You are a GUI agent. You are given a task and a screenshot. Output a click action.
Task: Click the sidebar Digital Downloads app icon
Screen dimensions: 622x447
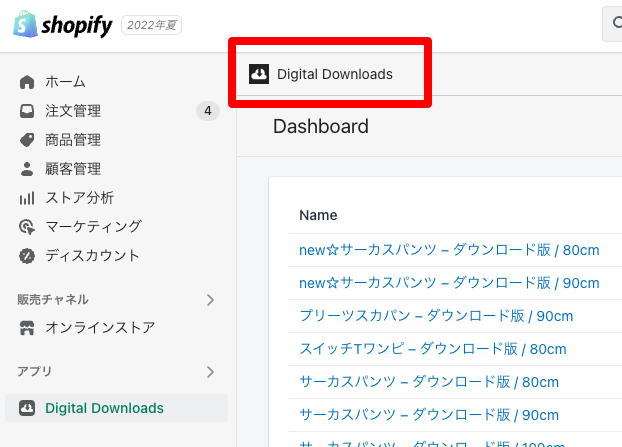[x=27, y=408]
